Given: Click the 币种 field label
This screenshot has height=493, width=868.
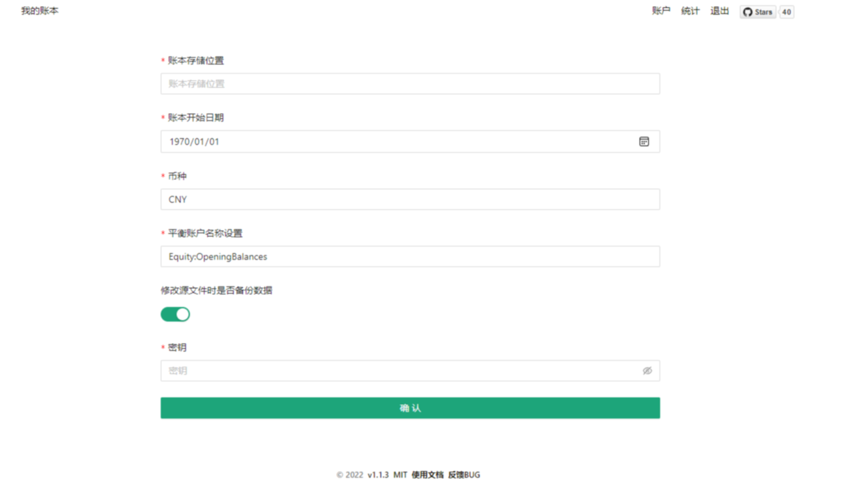Looking at the screenshot, I should [177, 176].
